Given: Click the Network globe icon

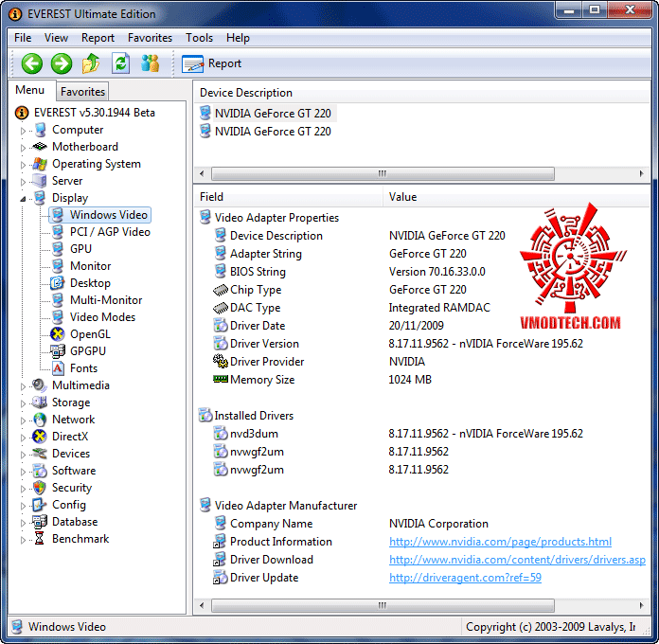Looking at the screenshot, I should tap(40, 420).
